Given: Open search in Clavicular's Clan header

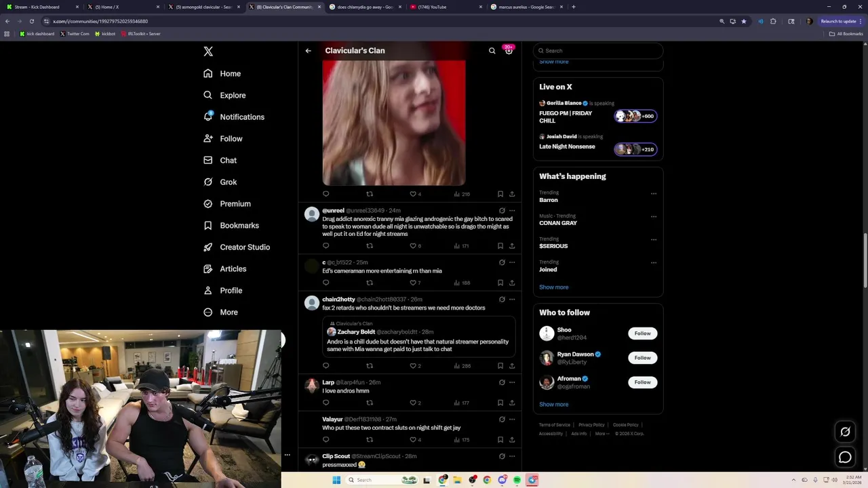Looking at the screenshot, I should point(492,51).
